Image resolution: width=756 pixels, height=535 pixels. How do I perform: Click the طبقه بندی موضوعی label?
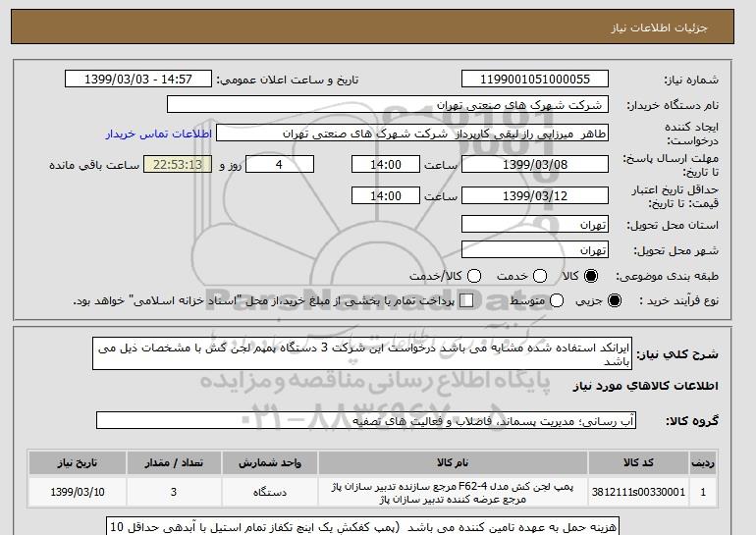(667, 276)
